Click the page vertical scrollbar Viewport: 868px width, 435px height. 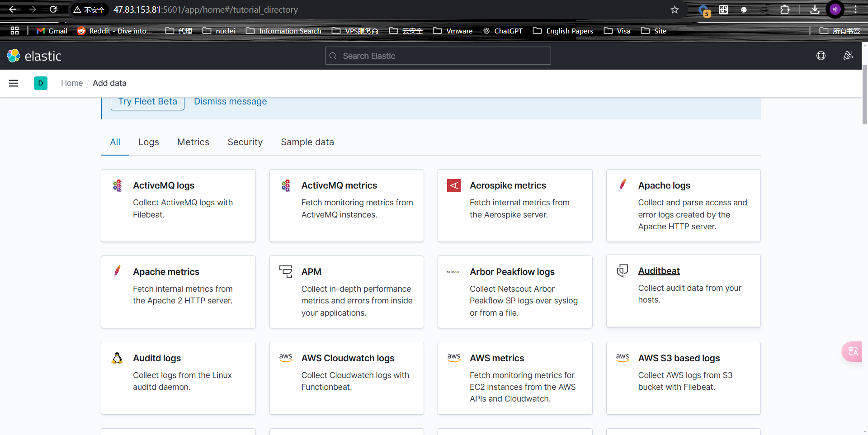tap(864, 95)
